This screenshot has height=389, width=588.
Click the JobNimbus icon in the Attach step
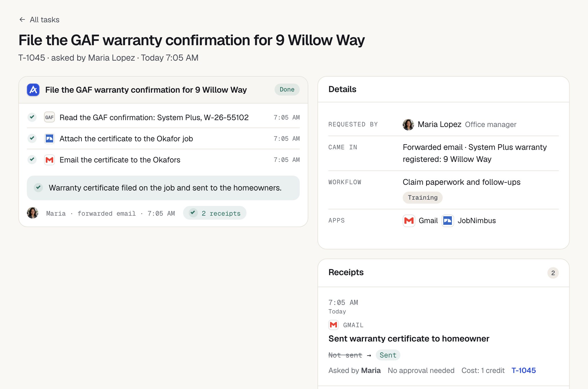coord(49,139)
